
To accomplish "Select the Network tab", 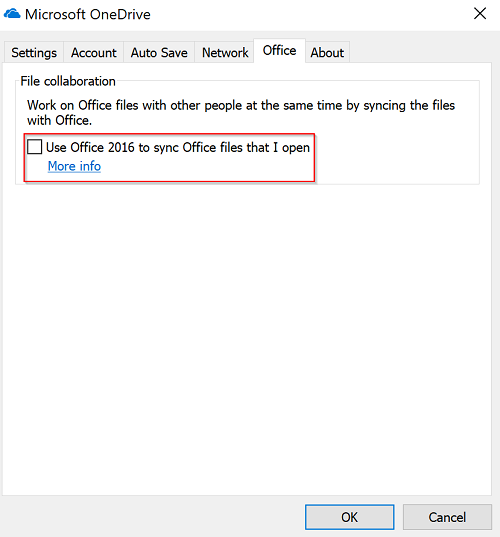I will tap(225, 53).
